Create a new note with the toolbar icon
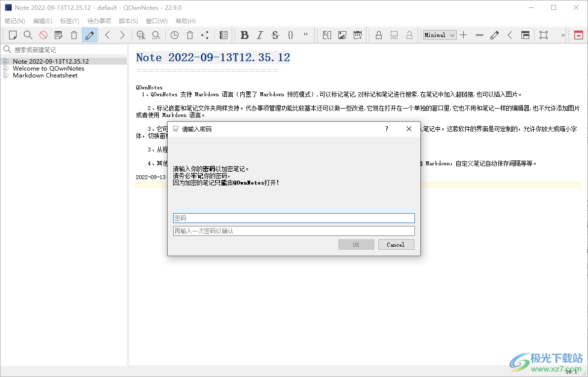588x377 pixels. point(13,35)
